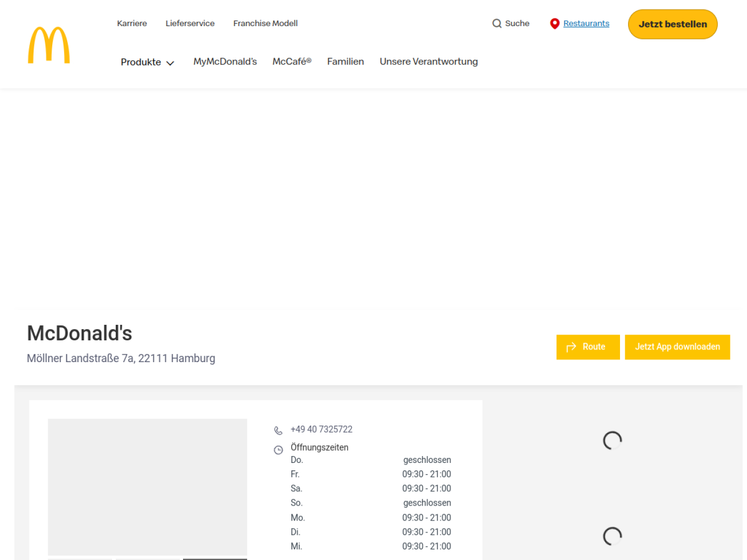This screenshot has width=747, height=560.
Task: Click the Mi. opening hours row
Action: pos(371,547)
